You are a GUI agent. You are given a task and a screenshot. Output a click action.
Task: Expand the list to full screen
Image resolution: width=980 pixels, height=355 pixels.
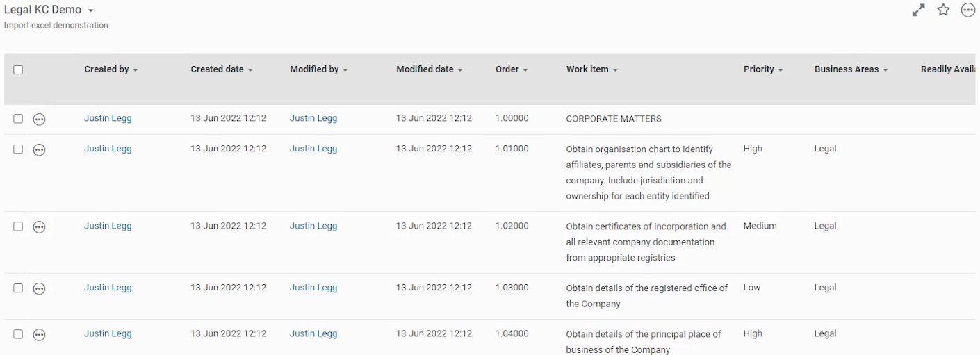pos(919,10)
